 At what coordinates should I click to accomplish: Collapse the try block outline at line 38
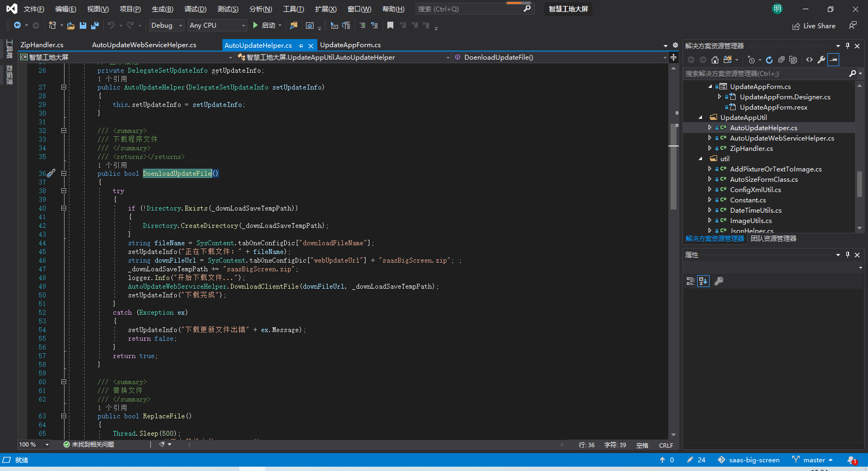(x=63, y=191)
